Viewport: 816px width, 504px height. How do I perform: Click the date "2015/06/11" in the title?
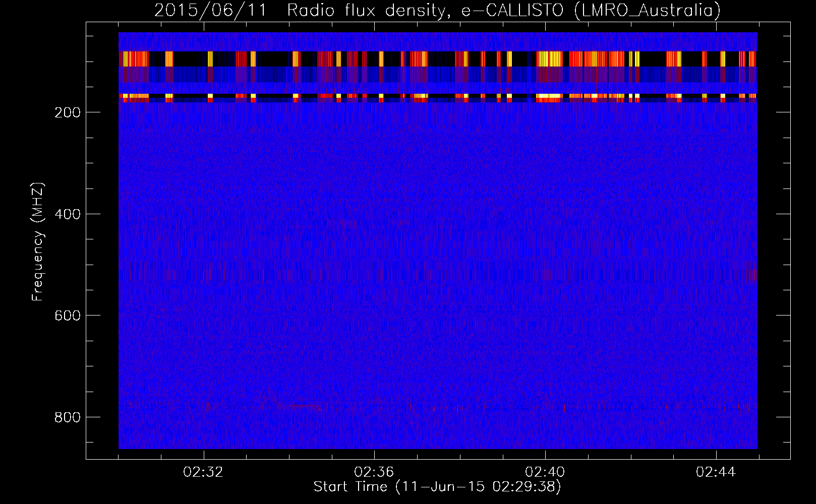210,10
